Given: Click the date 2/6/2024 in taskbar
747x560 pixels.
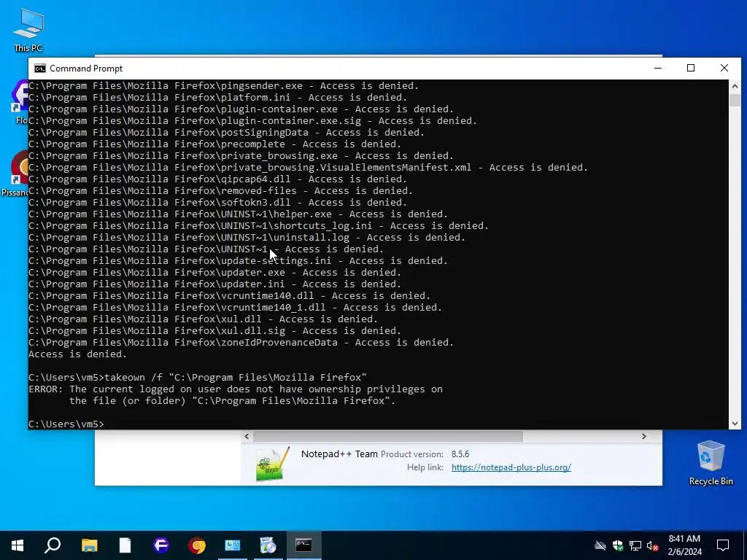Looking at the screenshot, I should (x=684, y=552).
